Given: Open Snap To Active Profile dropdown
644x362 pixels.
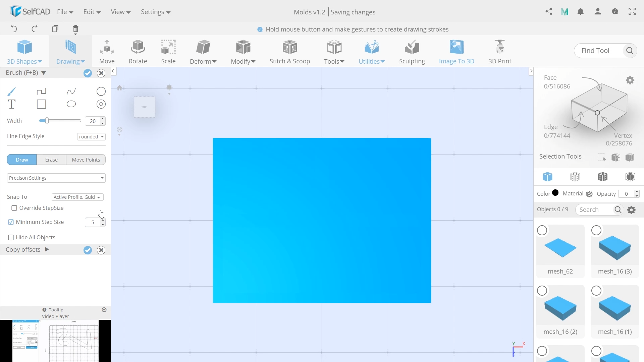Looking at the screenshot, I should (x=77, y=197).
